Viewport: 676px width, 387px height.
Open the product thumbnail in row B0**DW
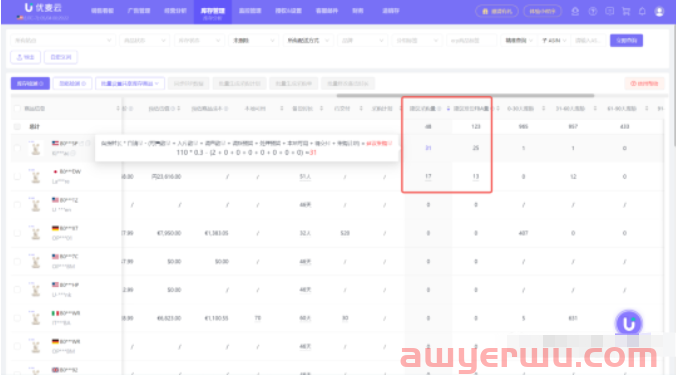(35, 176)
